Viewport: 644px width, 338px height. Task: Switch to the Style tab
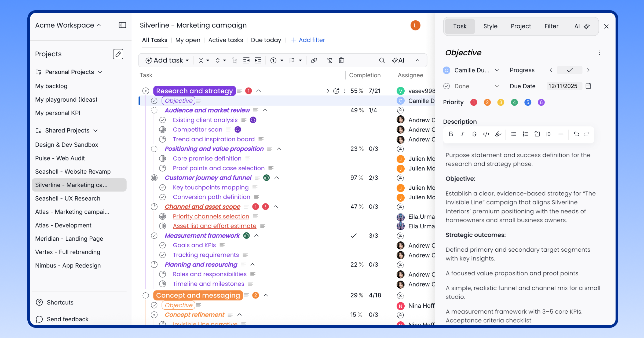tap(490, 26)
